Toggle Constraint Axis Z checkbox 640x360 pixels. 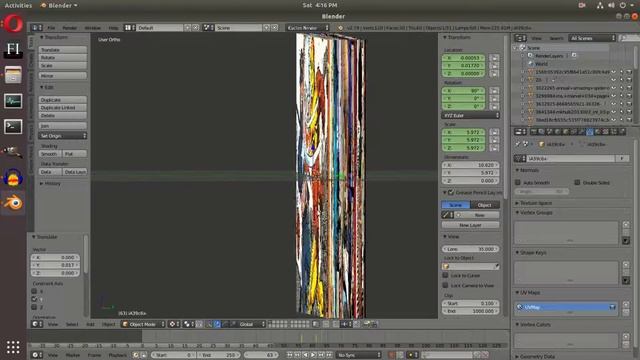click(34, 307)
